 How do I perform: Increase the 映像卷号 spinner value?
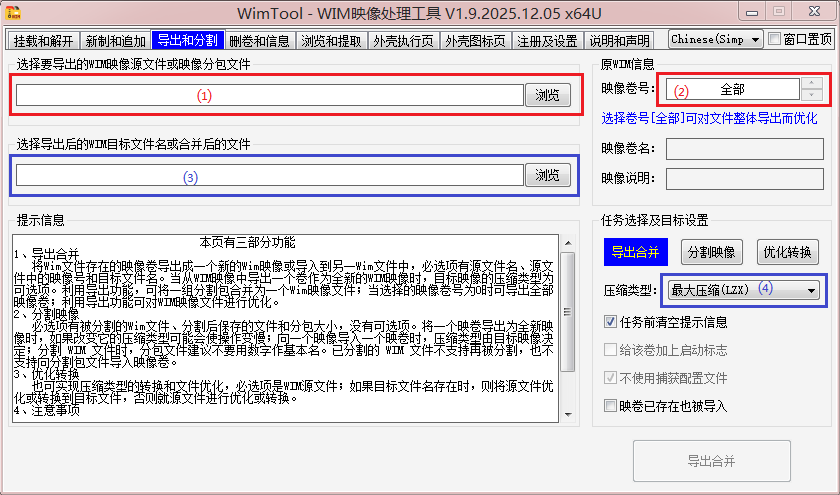[813, 83]
